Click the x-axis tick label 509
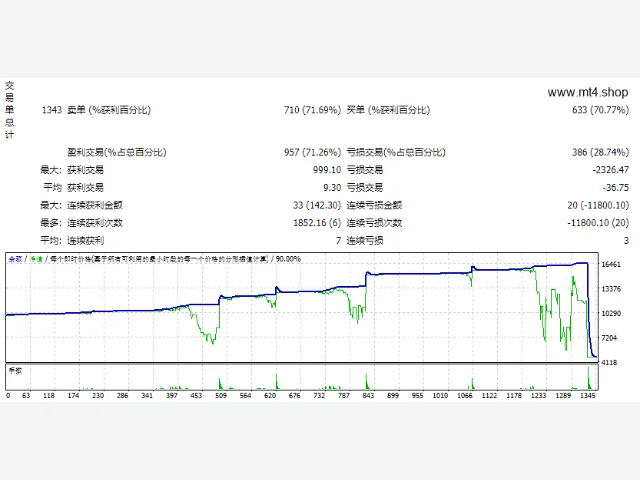This screenshot has height=480, width=640. [x=221, y=396]
